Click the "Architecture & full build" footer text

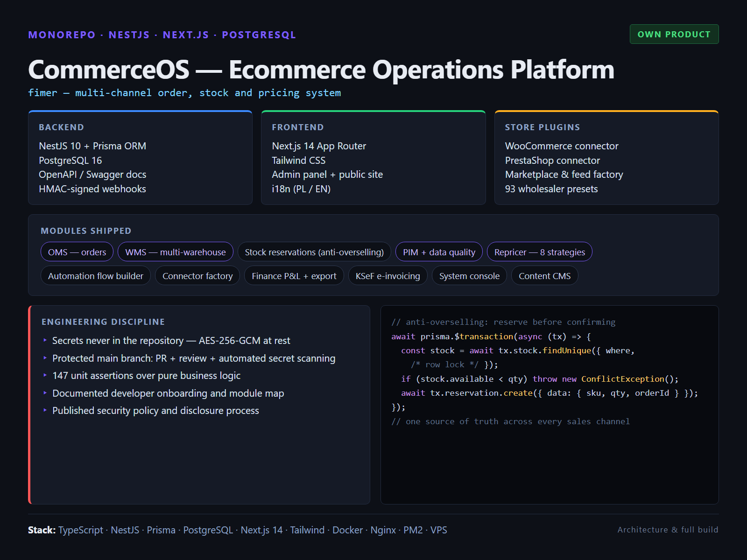[x=668, y=530]
